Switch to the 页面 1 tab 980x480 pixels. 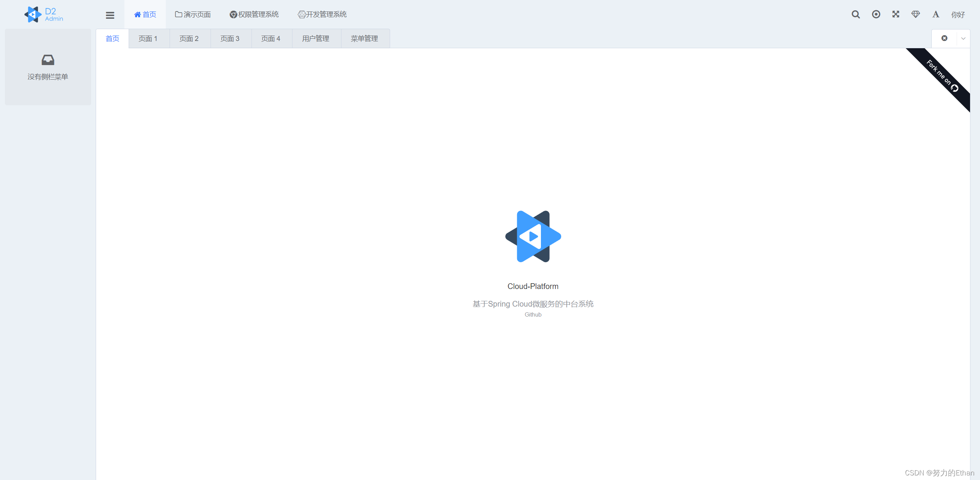[x=148, y=39]
